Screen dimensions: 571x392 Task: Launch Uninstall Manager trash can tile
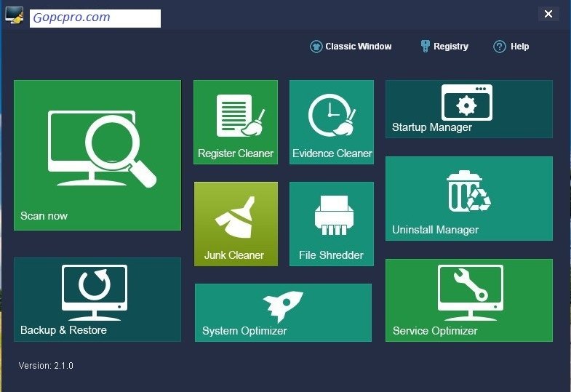coord(469,199)
